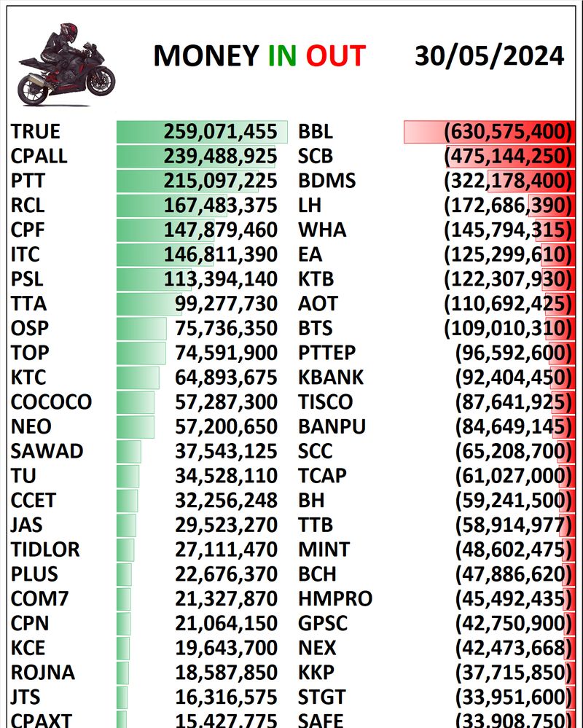Select the RCL ticker in inflow list
Viewport: 583px width, 728px height.
(28, 206)
